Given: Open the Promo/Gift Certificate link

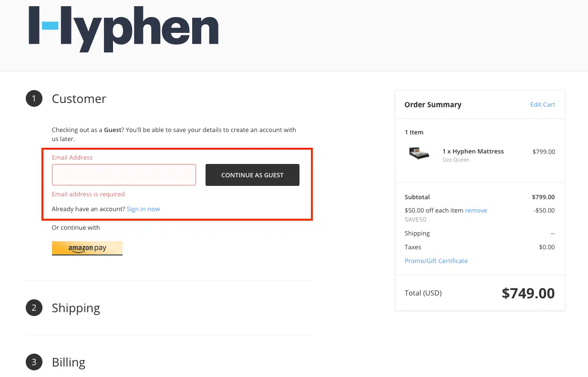Looking at the screenshot, I should pyautogui.click(x=436, y=261).
